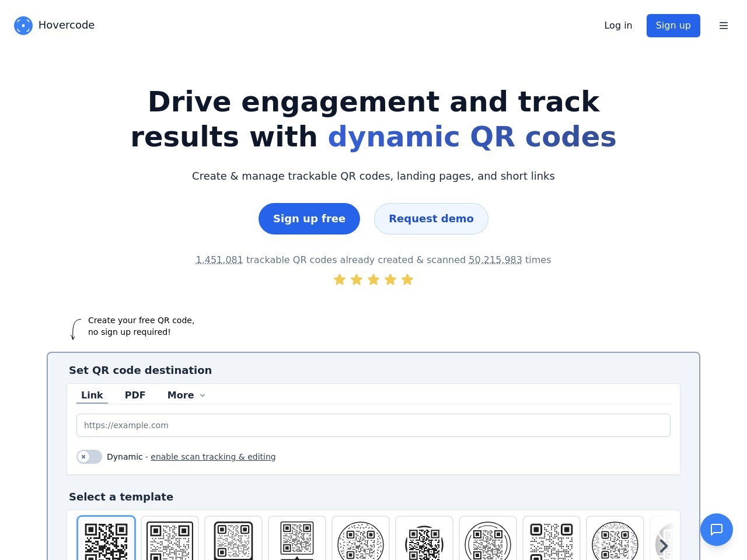Open the hamburger menu icon
This screenshot has height=560, width=747.
click(x=724, y=26)
